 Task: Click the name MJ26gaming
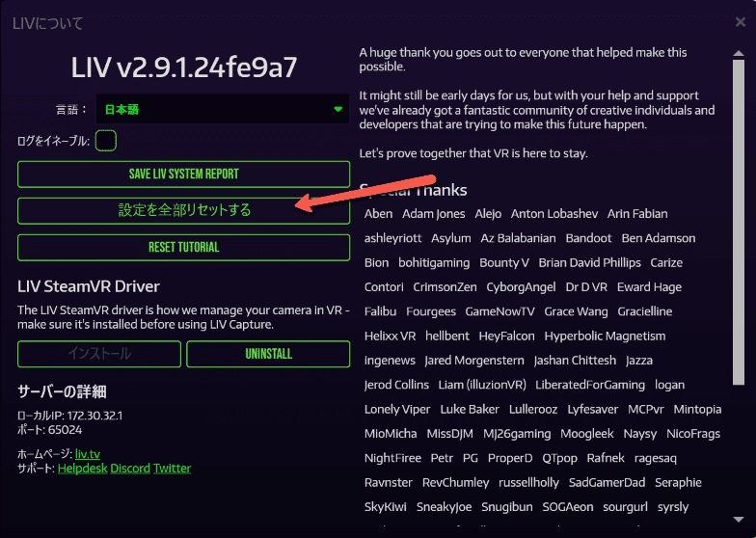517,434
